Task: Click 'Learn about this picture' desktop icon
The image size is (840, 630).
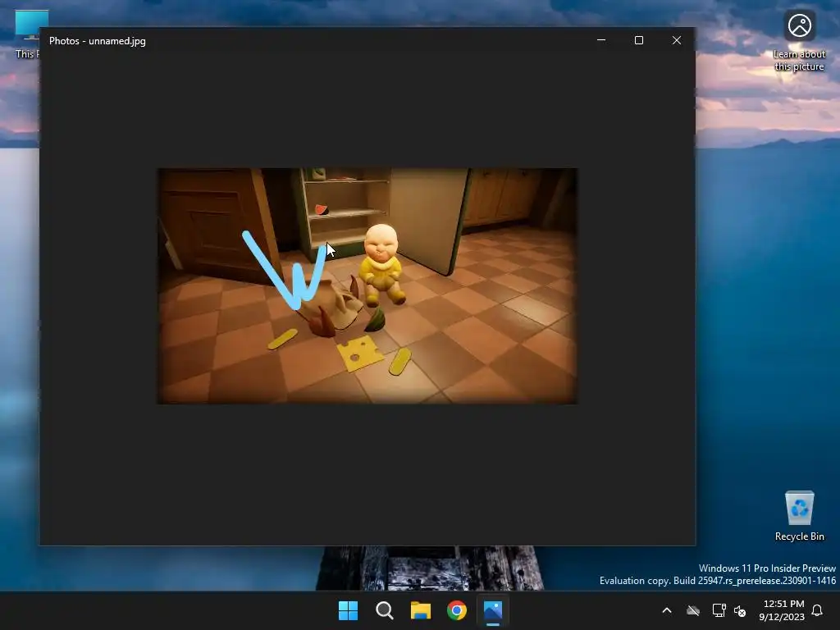Action: point(799,42)
